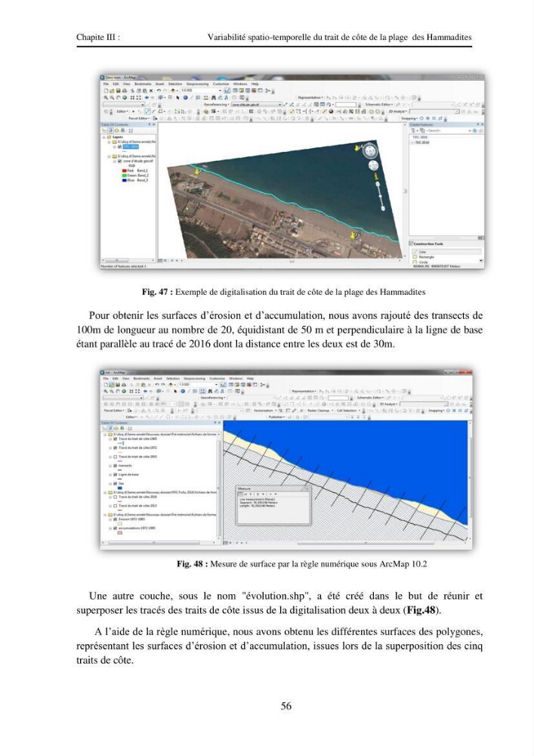
Task: Click List By Source in Fig. 47 contents
Action: point(110,131)
